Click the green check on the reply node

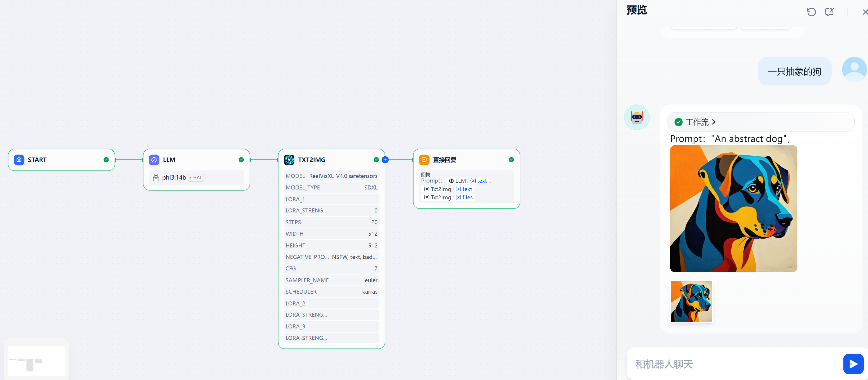pos(511,160)
